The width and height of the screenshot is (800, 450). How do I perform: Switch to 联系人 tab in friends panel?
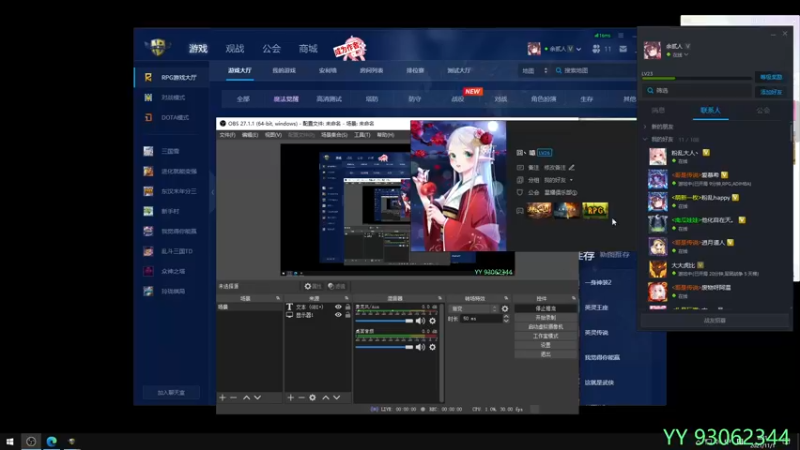click(x=710, y=110)
